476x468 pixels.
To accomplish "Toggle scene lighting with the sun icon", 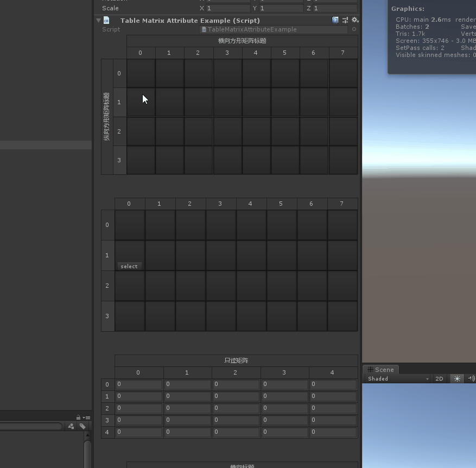I will click(x=457, y=378).
